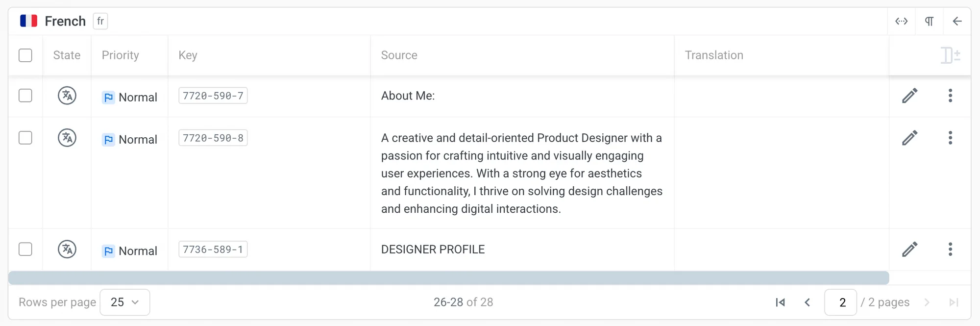Click the horizontal table scrollbar
This screenshot has width=980, height=326.
click(x=448, y=278)
